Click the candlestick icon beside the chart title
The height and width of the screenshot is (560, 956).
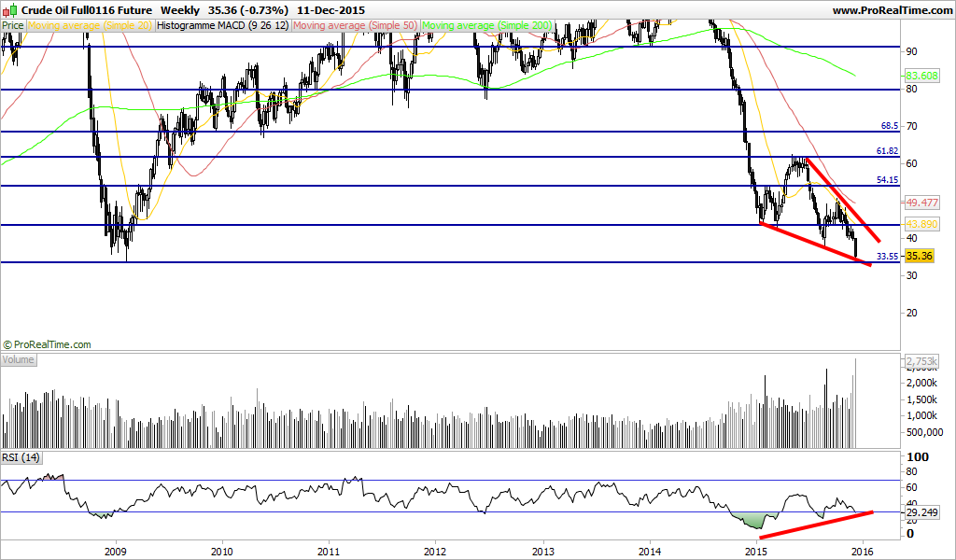[x=10, y=10]
